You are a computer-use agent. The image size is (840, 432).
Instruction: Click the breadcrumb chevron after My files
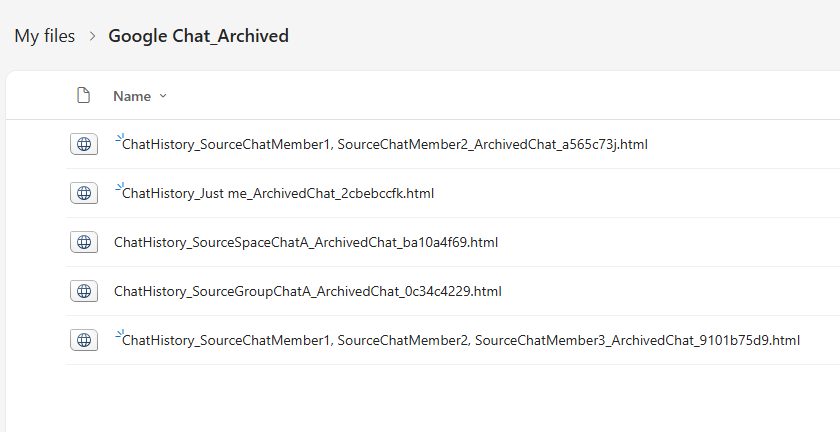point(92,36)
